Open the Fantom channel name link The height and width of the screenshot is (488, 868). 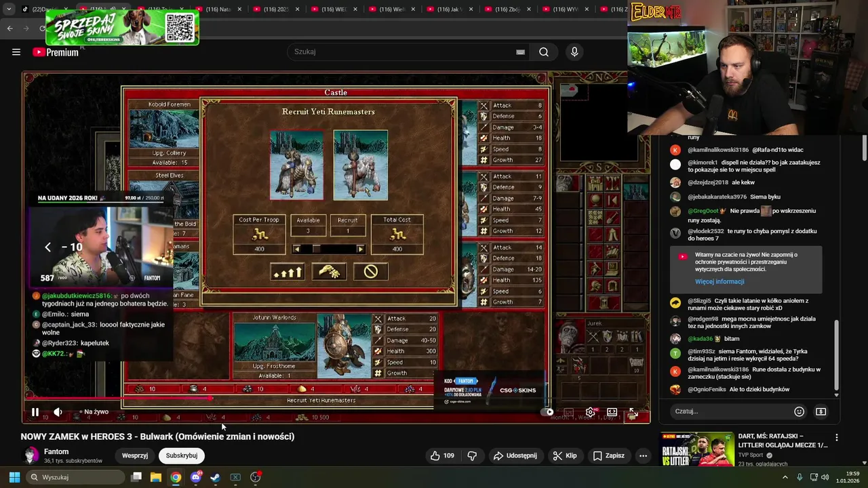click(56, 451)
